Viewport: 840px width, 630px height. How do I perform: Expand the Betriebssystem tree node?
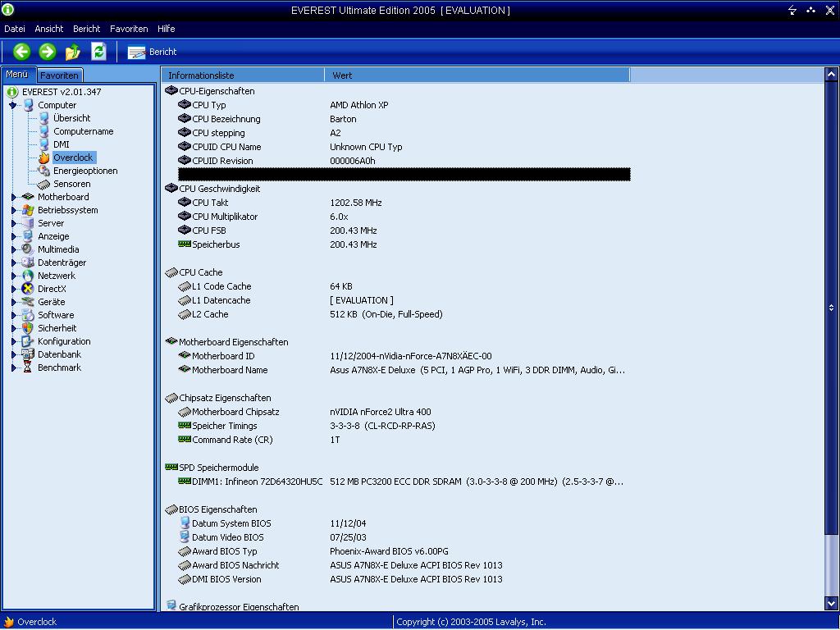pyautogui.click(x=13, y=211)
